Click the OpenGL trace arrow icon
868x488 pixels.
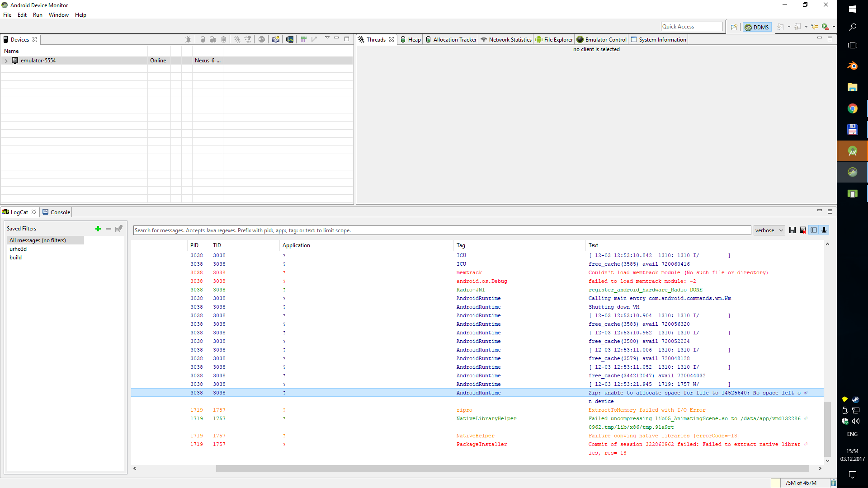[x=314, y=39]
